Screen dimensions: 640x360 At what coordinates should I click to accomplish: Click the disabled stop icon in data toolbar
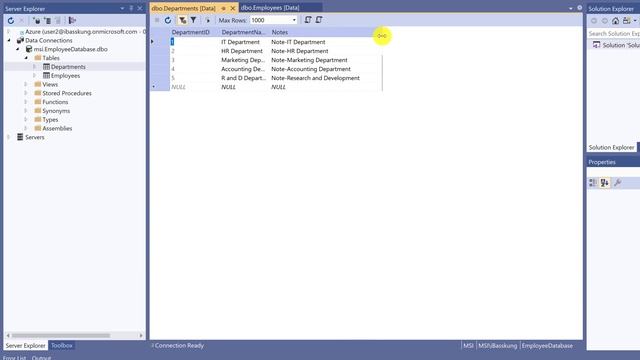[x=157, y=20]
